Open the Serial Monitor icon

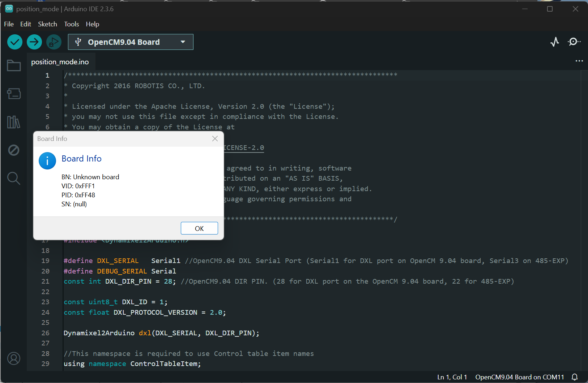574,42
